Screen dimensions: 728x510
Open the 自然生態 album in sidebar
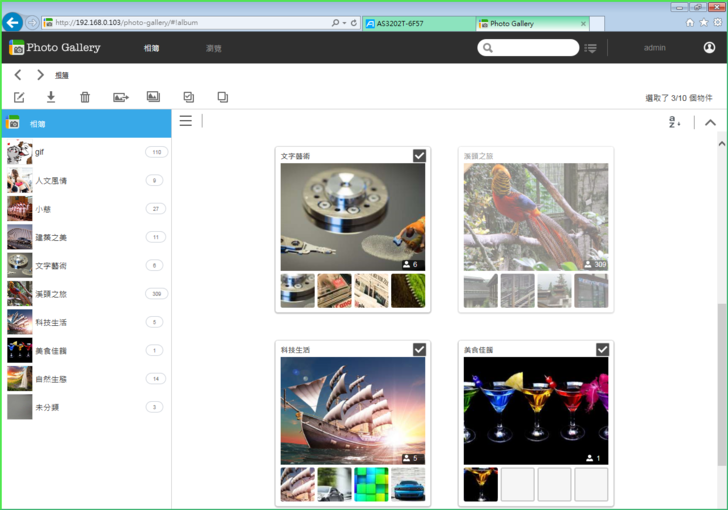pyautogui.click(x=86, y=379)
